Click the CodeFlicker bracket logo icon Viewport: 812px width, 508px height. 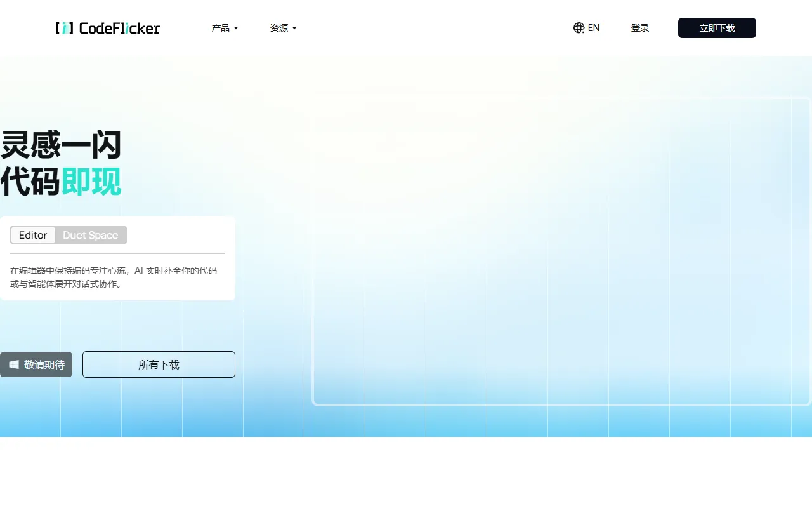tap(64, 28)
